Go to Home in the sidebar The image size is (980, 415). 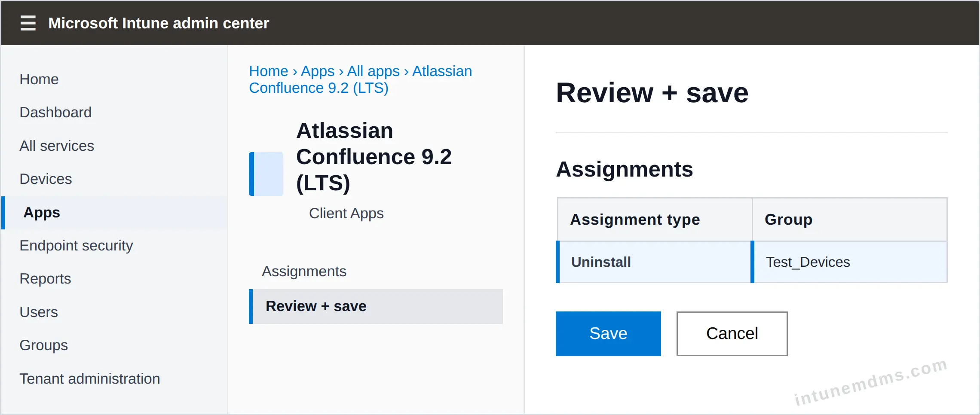click(x=39, y=79)
